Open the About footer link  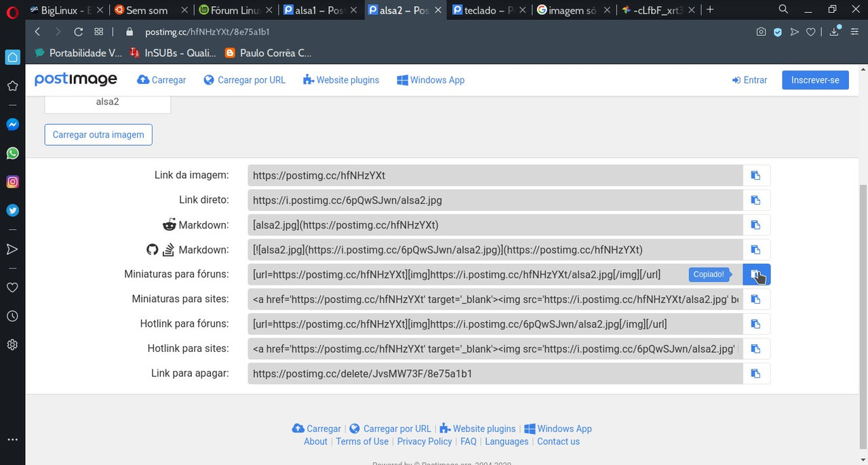[x=315, y=441]
